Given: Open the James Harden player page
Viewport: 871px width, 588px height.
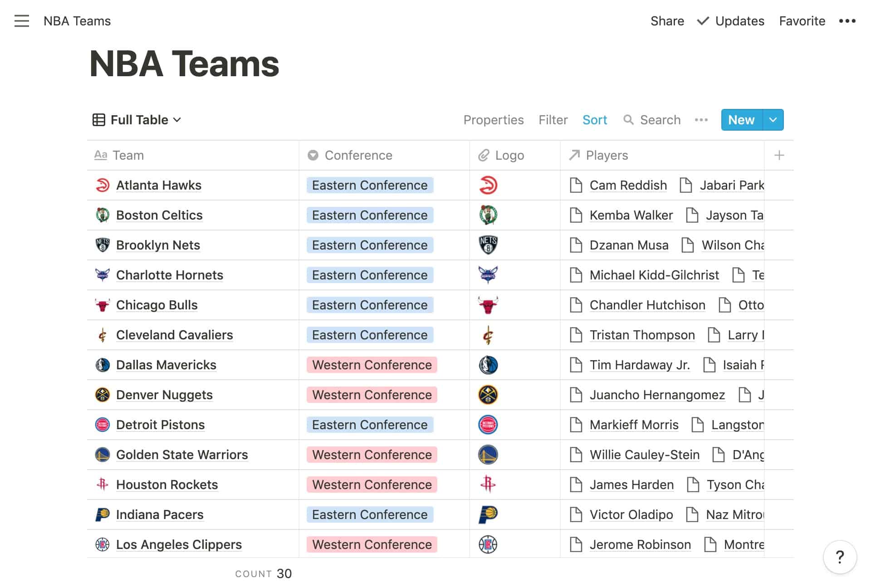Looking at the screenshot, I should click(631, 485).
